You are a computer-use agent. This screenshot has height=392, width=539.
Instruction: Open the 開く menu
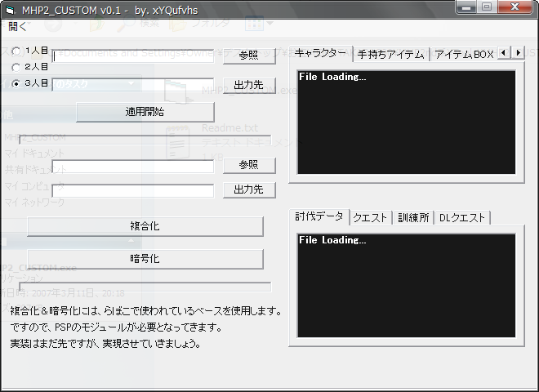click(17, 26)
